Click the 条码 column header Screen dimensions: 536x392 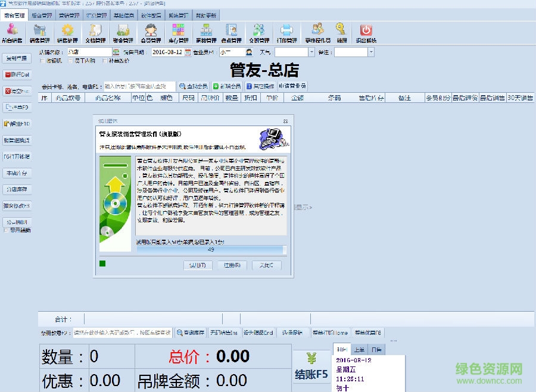pyautogui.click(x=334, y=98)
